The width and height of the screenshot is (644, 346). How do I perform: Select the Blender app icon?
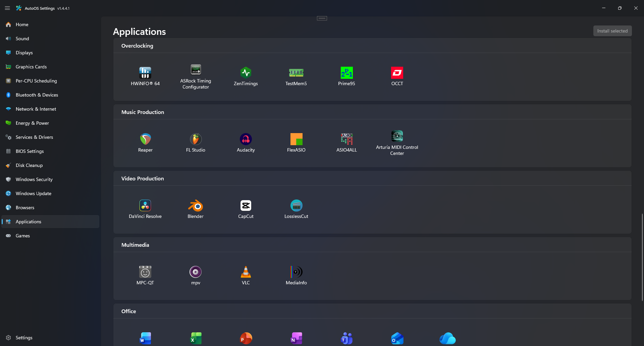pos(196,205)
